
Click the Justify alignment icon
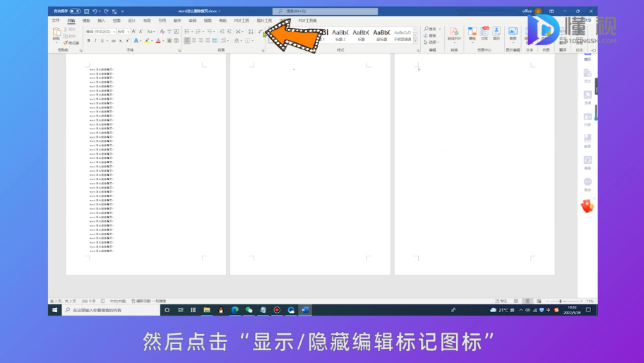(208, 41)
